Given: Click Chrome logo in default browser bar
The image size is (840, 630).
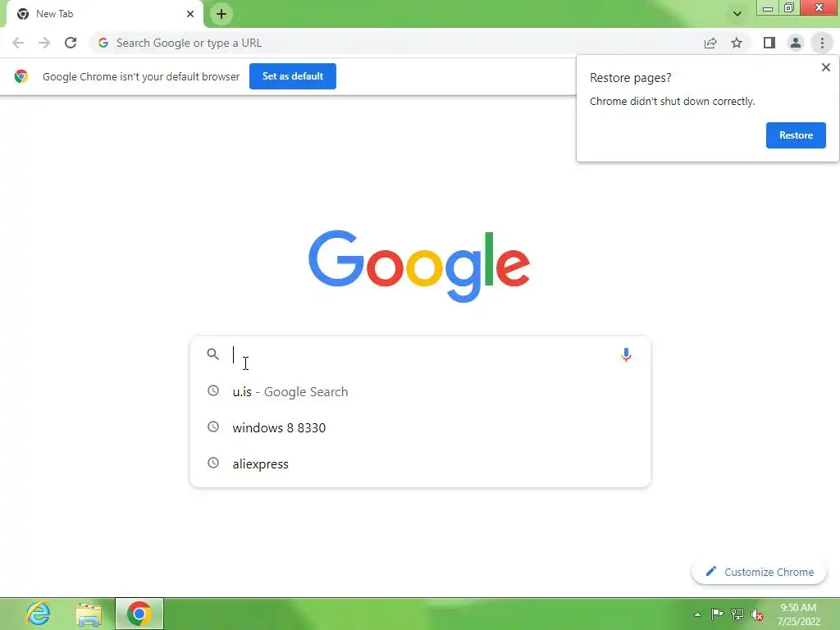Looking at the screenshot, I should (x=21, y=76).
